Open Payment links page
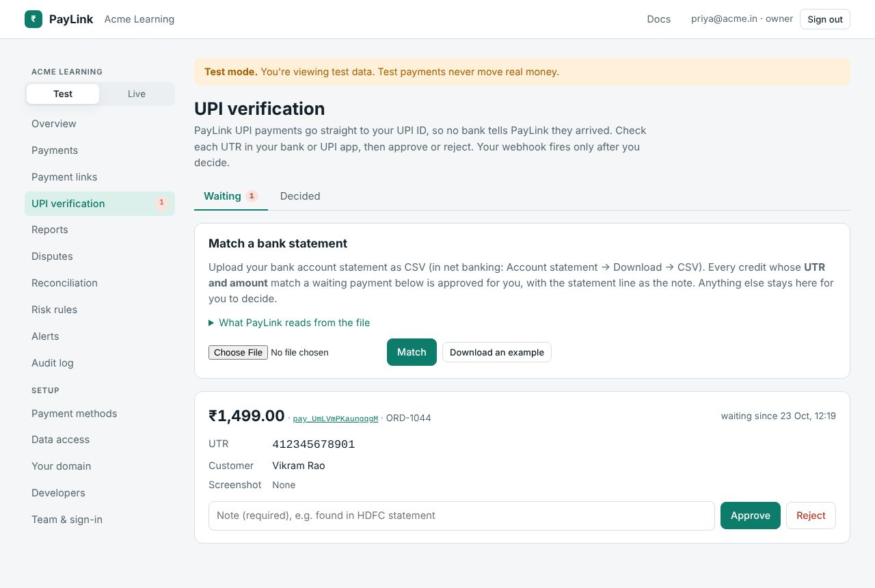 (100, 177)
